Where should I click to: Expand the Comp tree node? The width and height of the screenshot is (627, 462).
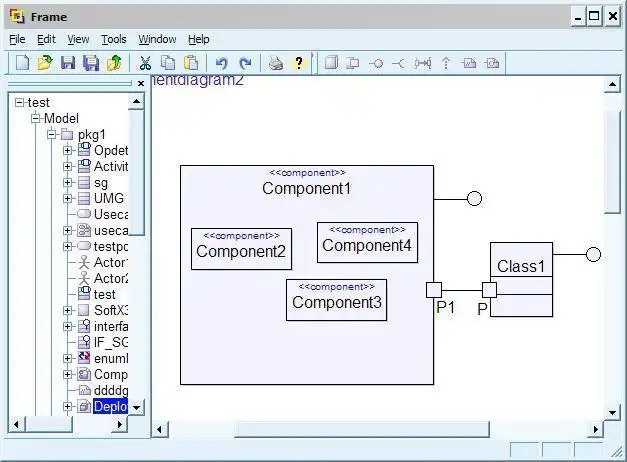[68, 374]
